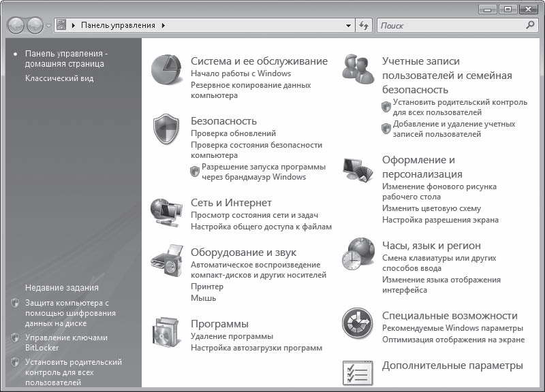
Task: Click the Поиск search field
Action: coord(450,25)
